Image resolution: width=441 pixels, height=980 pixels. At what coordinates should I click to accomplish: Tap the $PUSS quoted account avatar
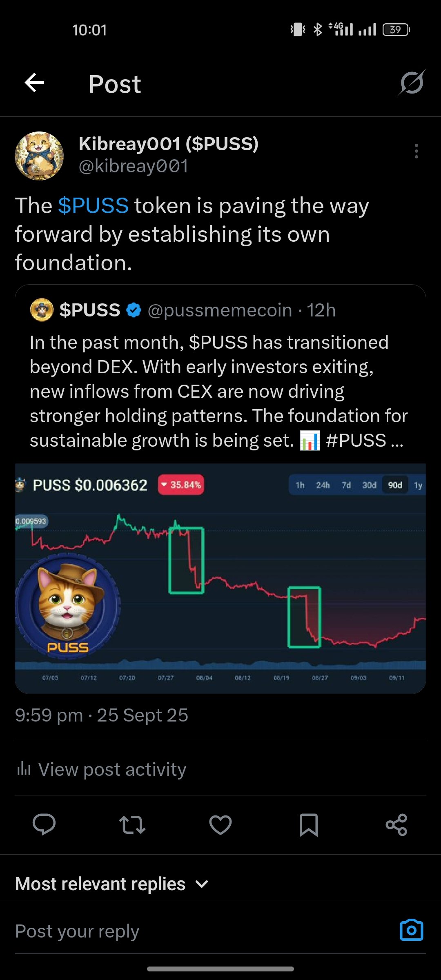[42, 310]
